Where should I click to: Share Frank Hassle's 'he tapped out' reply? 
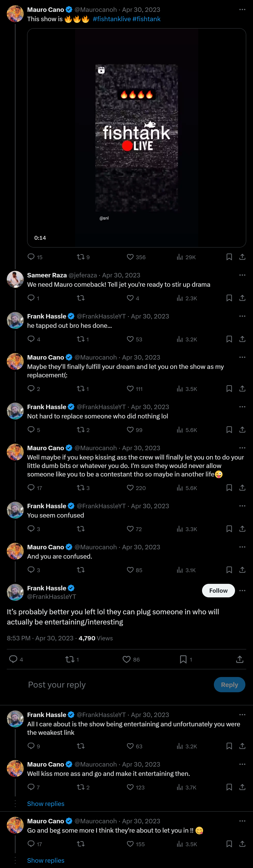click(x=242, y=339)
